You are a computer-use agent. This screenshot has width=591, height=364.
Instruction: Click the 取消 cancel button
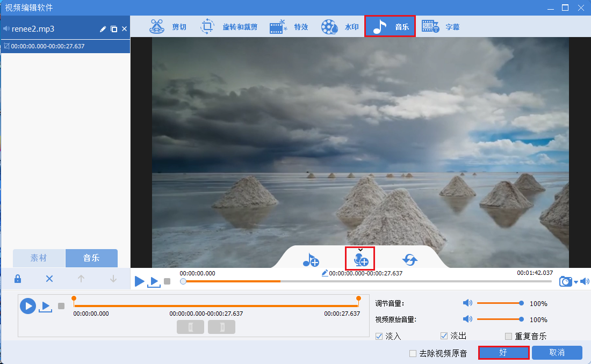tap(557, 353)
